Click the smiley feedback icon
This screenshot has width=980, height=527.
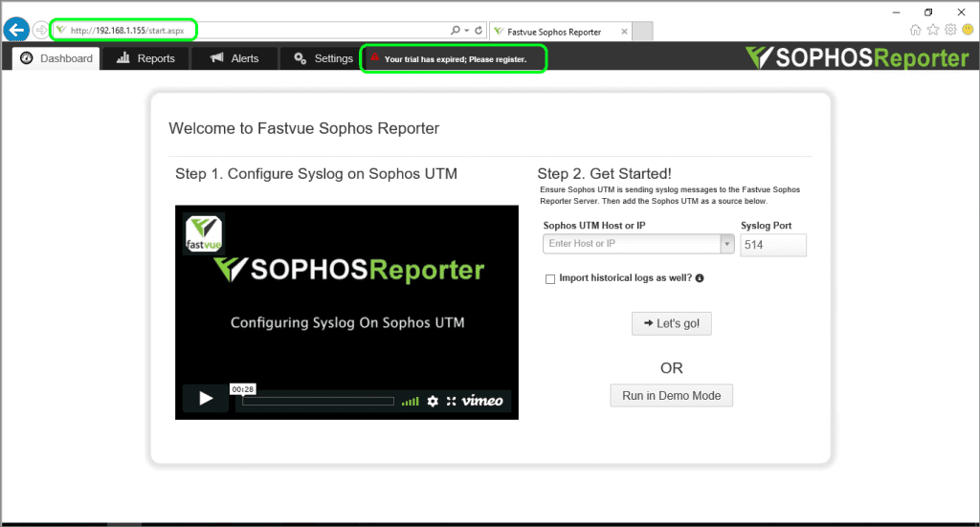coord(968,30)
